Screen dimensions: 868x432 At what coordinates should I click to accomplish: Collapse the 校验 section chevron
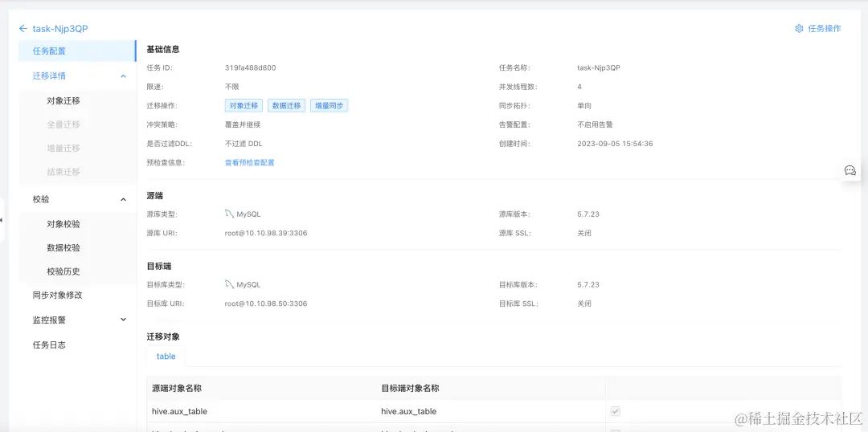(x=124, y=199)
